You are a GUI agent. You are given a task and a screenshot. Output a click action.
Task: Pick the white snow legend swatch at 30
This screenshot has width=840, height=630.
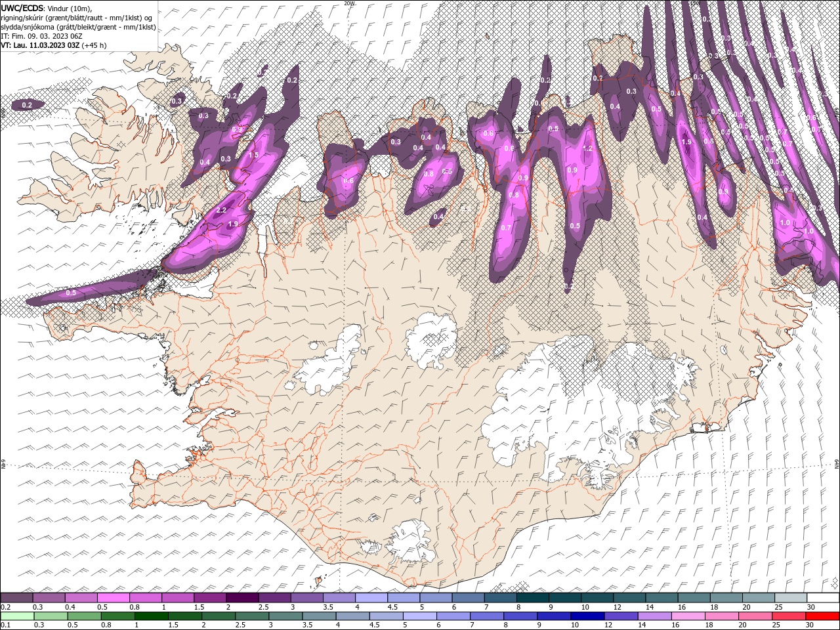tap(823, 598)
